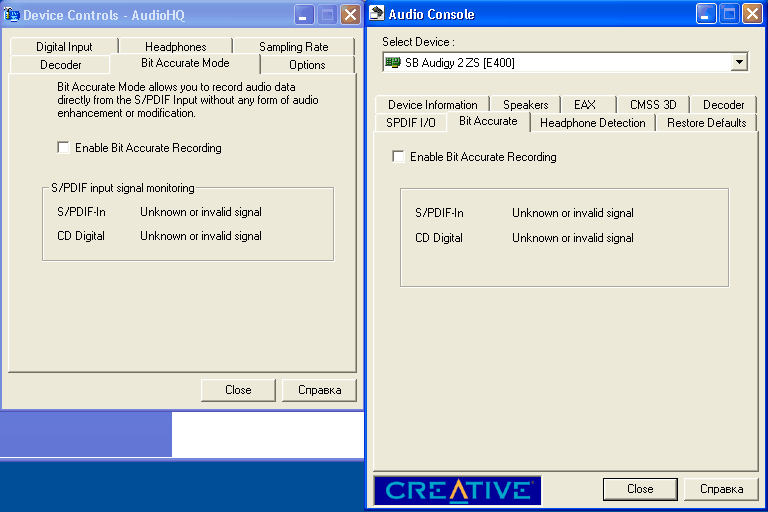Switch to the Speakers tab
This screenshot has height=512, width=768.
pos(526,105)
